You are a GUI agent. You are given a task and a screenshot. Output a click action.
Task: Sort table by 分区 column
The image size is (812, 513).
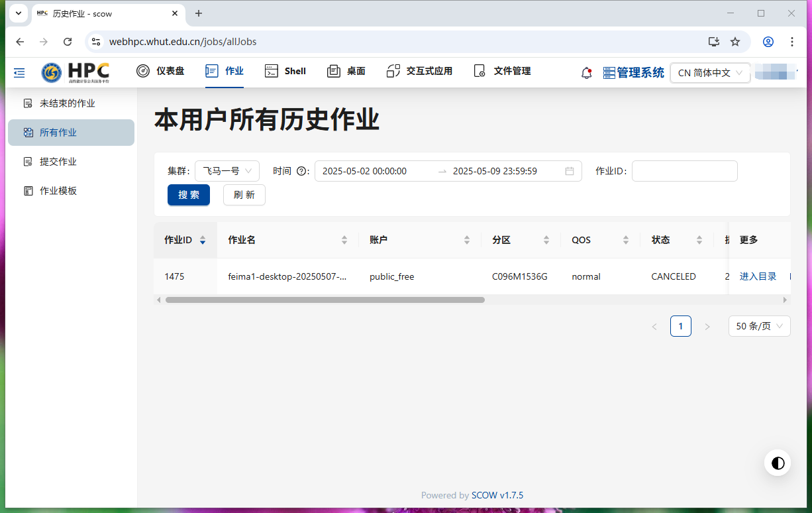pyautogui.click(x=521, y=240)
